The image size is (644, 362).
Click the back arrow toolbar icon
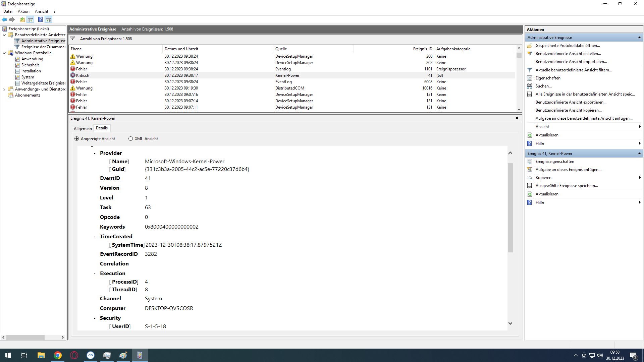(4, 19)
